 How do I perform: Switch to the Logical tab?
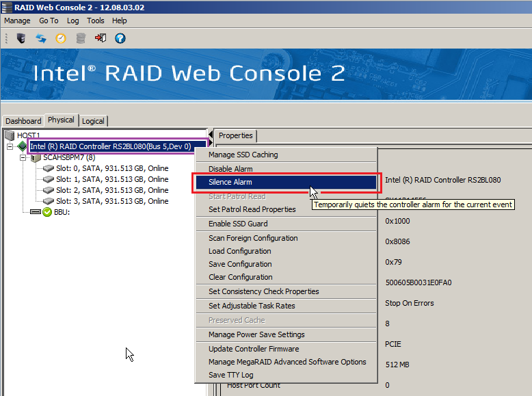click(93, 121)
